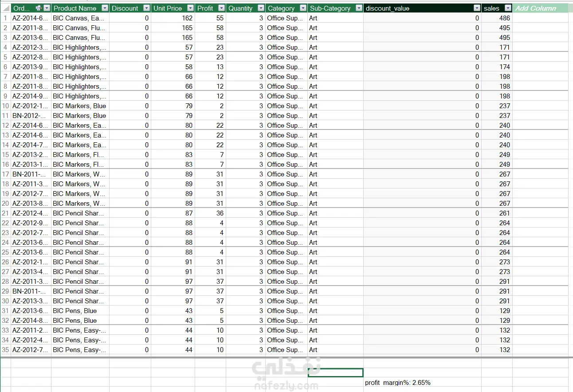Open the Sub-Category filter dropdown
Image resolution: width=573 pixels, height=392 pixels.
[359, 8]
